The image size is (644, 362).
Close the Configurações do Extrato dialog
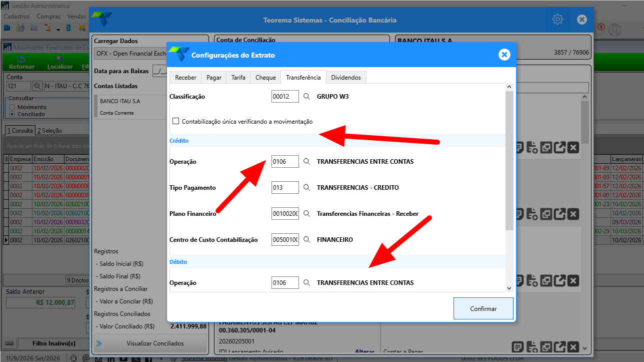tap(504, 55)
